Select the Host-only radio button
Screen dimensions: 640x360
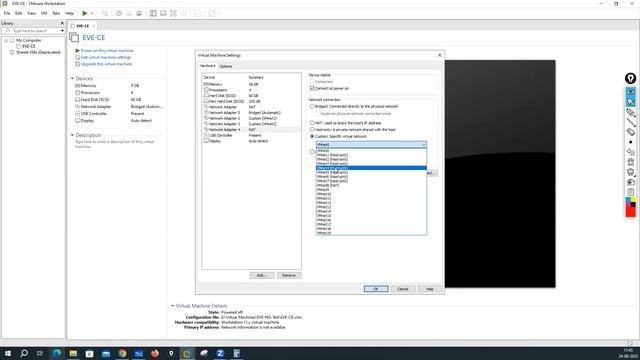(312, 129)
